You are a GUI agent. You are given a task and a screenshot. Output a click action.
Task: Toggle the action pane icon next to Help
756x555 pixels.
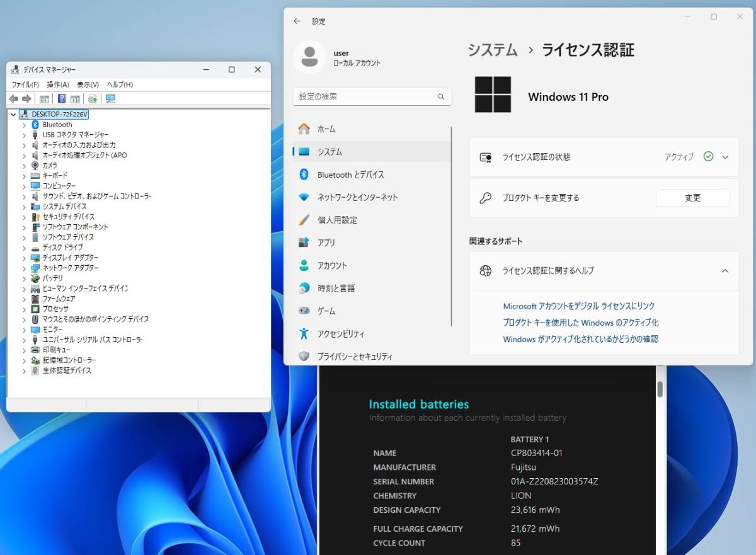click(x=75, y=99)
